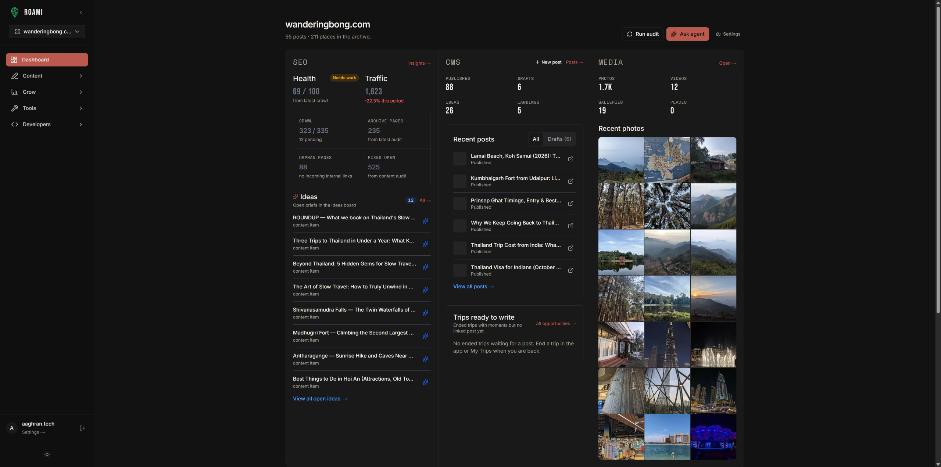Viewport: 941px width, 467px height.
Task: Open the Content menu item
Action: coord(47,76)
